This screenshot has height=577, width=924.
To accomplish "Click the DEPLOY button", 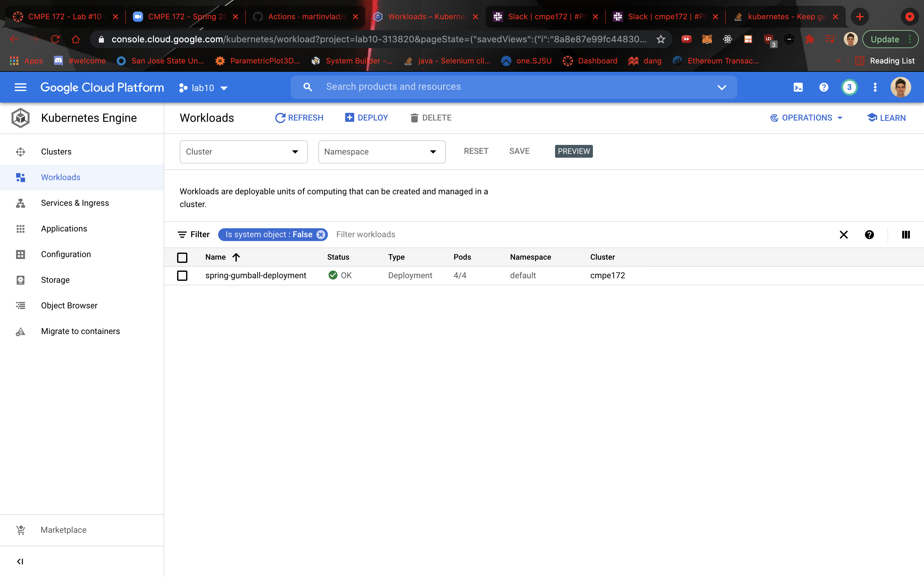I will pos(366,118).
